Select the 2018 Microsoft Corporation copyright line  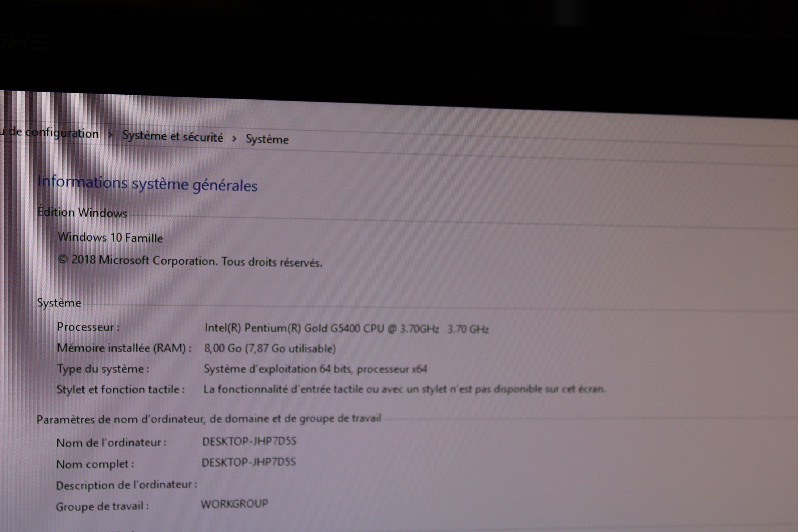(x=190, y=261)
